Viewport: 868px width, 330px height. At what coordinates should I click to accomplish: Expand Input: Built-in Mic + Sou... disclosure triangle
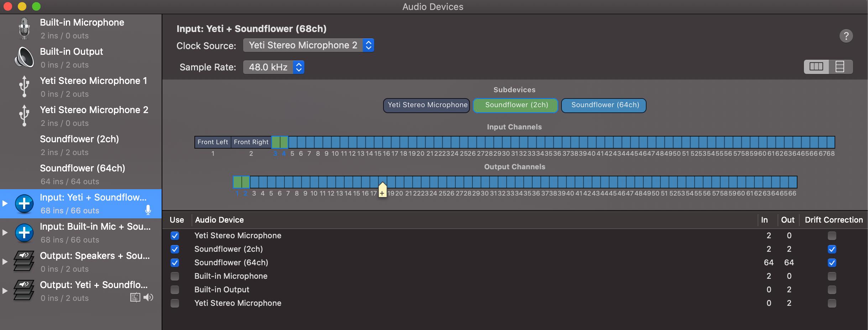pyautogui.click(x=5, y=233)
